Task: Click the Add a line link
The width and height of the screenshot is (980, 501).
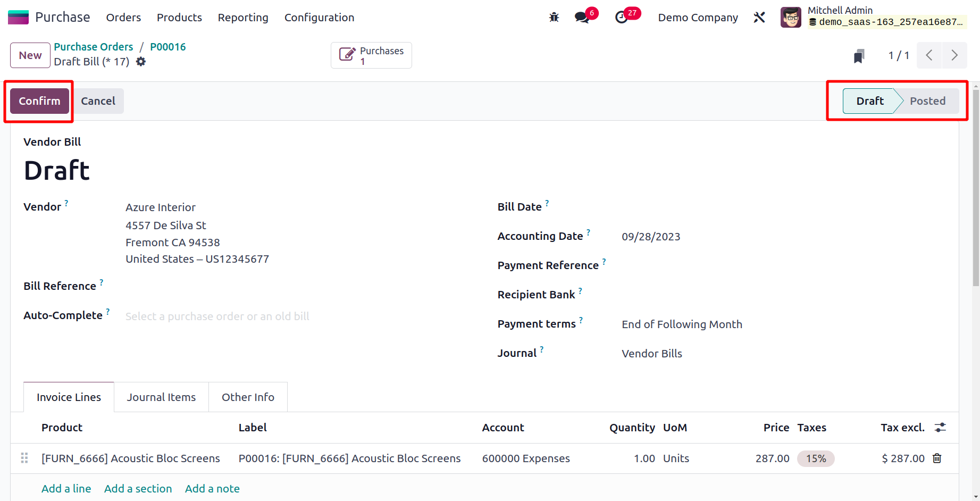Action: [66, 489]
